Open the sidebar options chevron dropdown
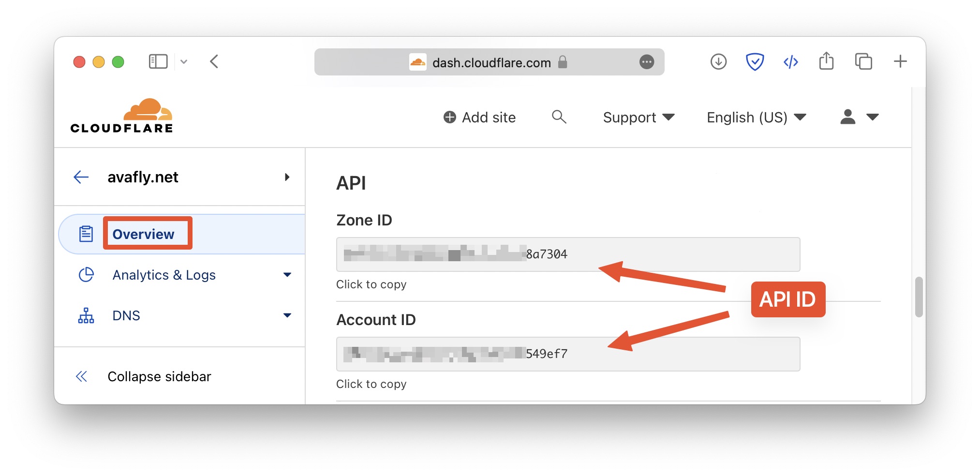Screen dimensions: 980x476 tap(184, 61)
